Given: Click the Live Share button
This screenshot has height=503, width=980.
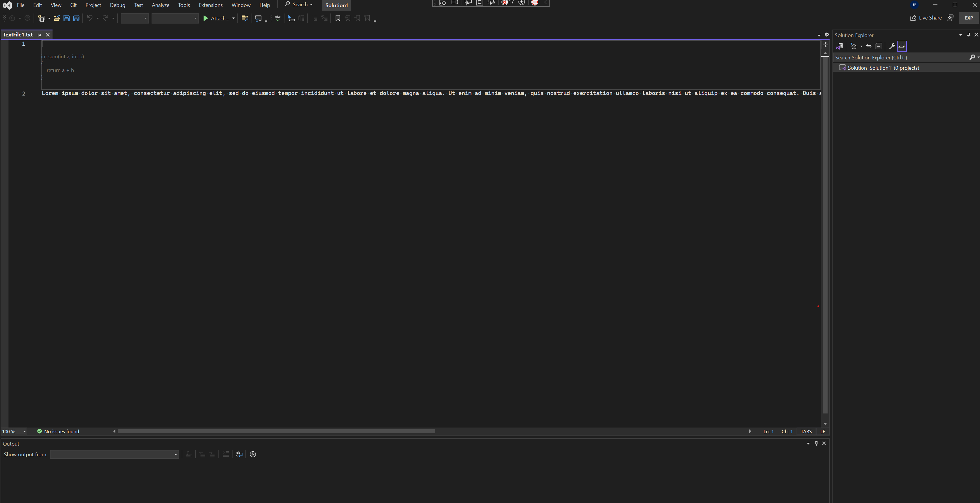Looking at the screenshot, I should (926, 18).
